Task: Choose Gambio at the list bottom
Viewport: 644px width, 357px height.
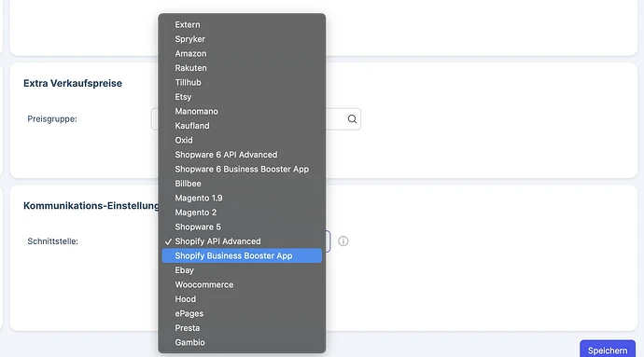Action: (242, 343)
